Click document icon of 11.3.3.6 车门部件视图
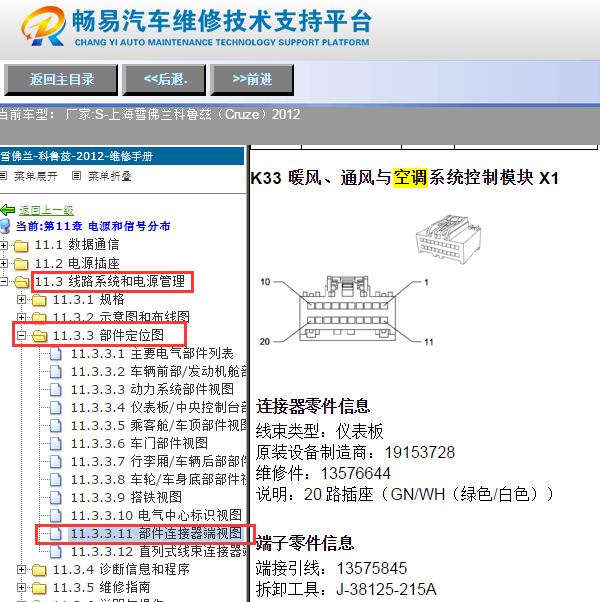 pos(56,444)
